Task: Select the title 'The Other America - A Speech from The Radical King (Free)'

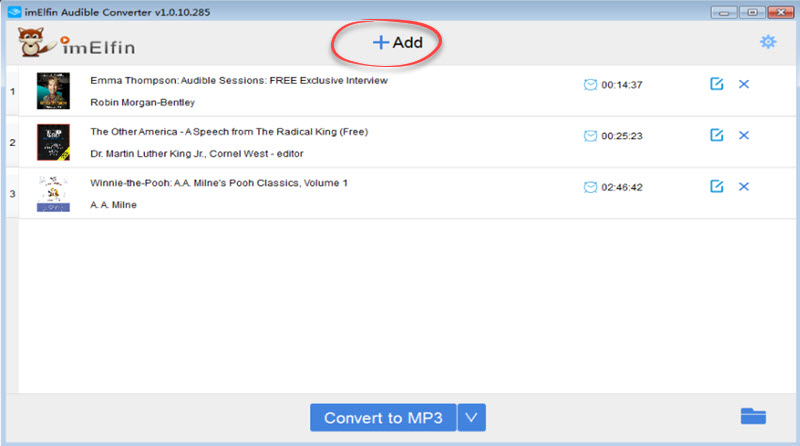Action: point(229,132)
